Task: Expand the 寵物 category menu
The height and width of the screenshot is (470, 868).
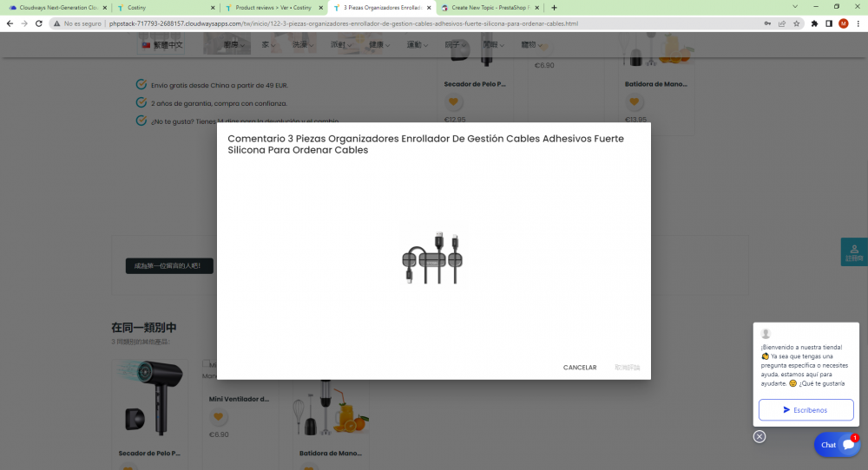Action: coord(531,45)
